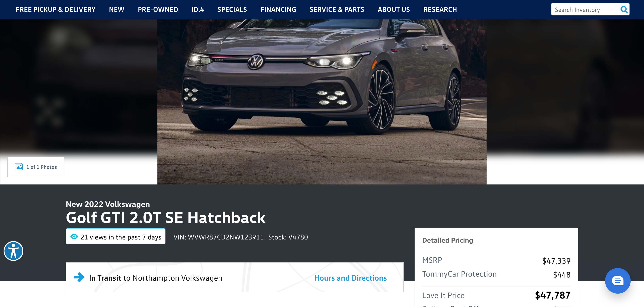
Task: Expand the Financing menu
Action: click(278, 9)
